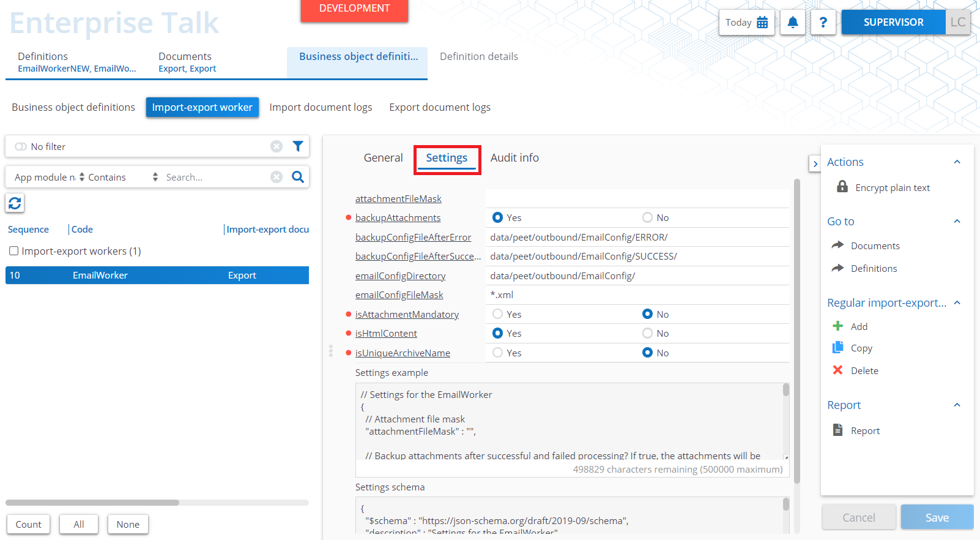Click the Import-export worker subtab

coord(202,107)
